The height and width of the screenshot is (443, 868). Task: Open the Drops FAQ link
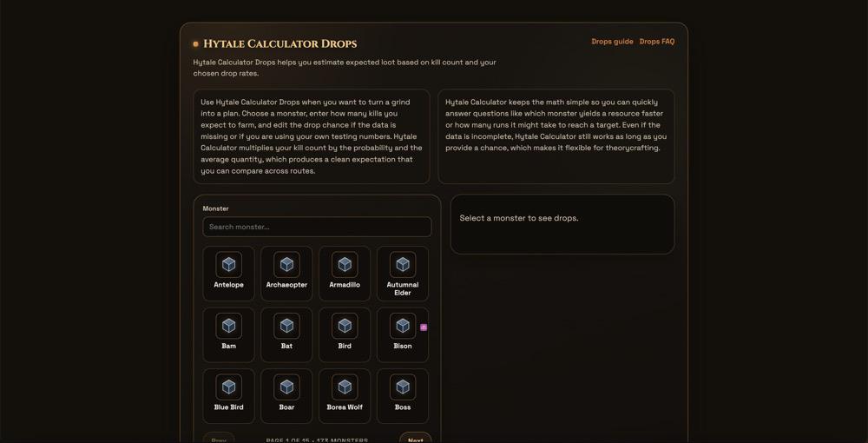click(656, 42)
